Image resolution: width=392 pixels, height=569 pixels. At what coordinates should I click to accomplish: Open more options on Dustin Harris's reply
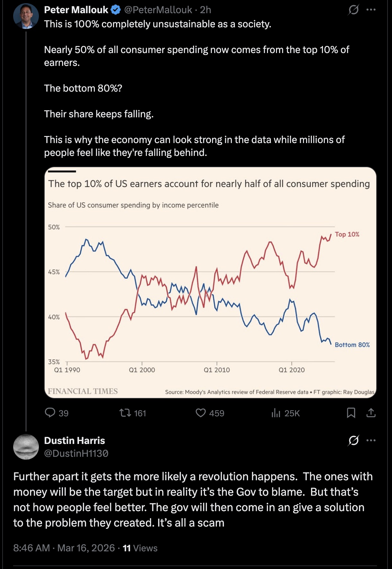(371, 440)
